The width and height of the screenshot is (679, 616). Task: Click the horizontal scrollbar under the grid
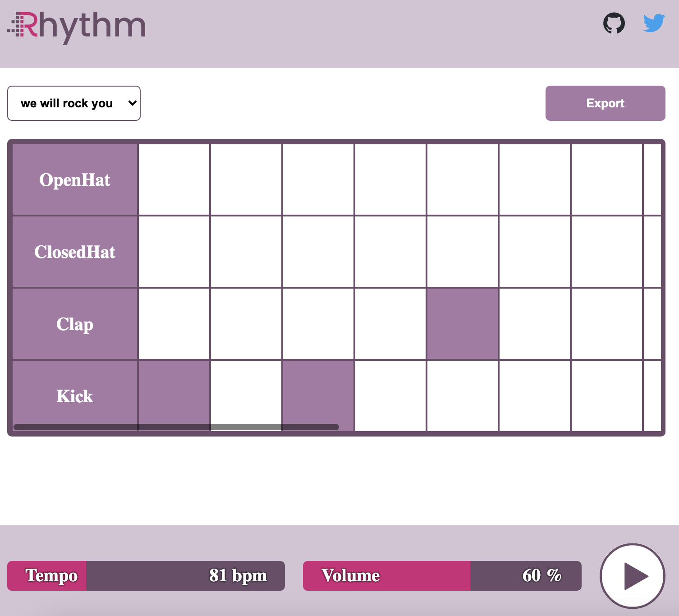(x=176, y=427)
